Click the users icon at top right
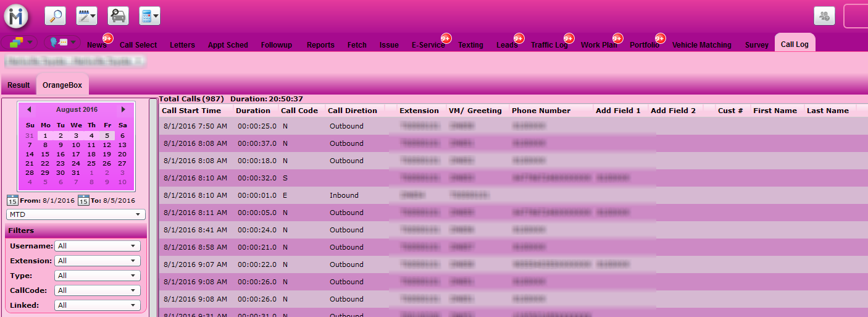This screenshot has height=317, width=868. tap(824, 16)
